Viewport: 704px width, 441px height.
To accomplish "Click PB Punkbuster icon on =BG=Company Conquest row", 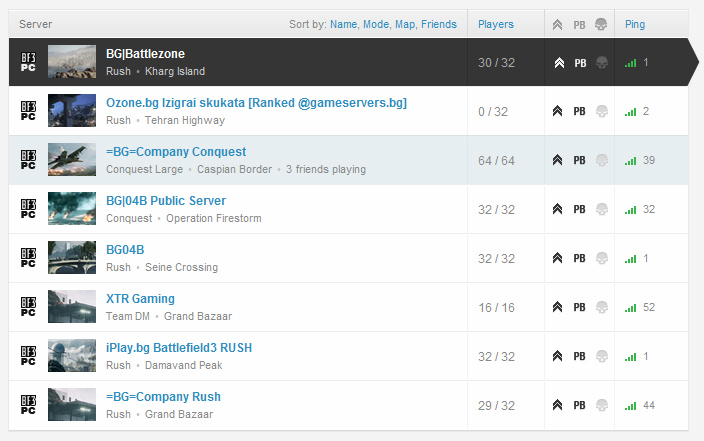I will pyautogui.click(x=579, y=160).
